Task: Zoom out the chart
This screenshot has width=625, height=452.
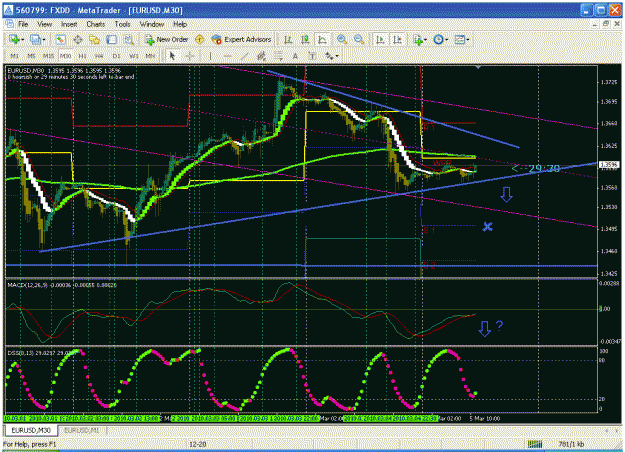Action: [x=359, y=39]
